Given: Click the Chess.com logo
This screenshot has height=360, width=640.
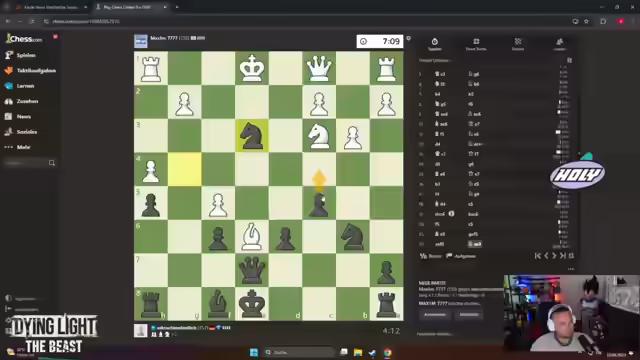Looking at the screenshot, I should (x=24, y=39).
